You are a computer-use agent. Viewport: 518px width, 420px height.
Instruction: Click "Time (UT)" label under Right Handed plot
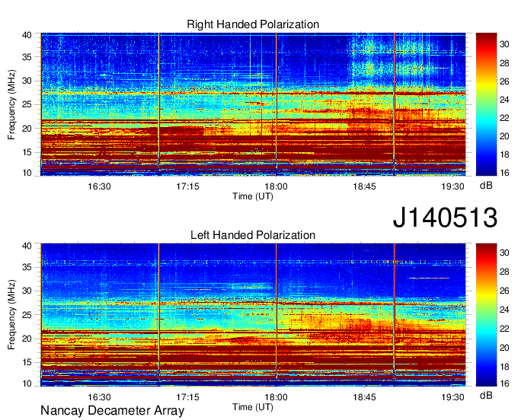point(253,196)
